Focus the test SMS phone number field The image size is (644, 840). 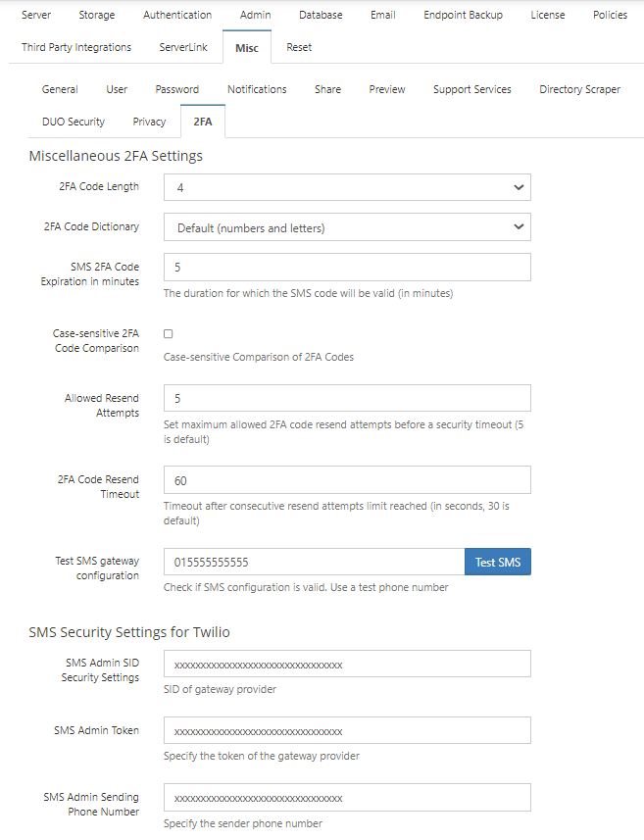pos(315,562)
